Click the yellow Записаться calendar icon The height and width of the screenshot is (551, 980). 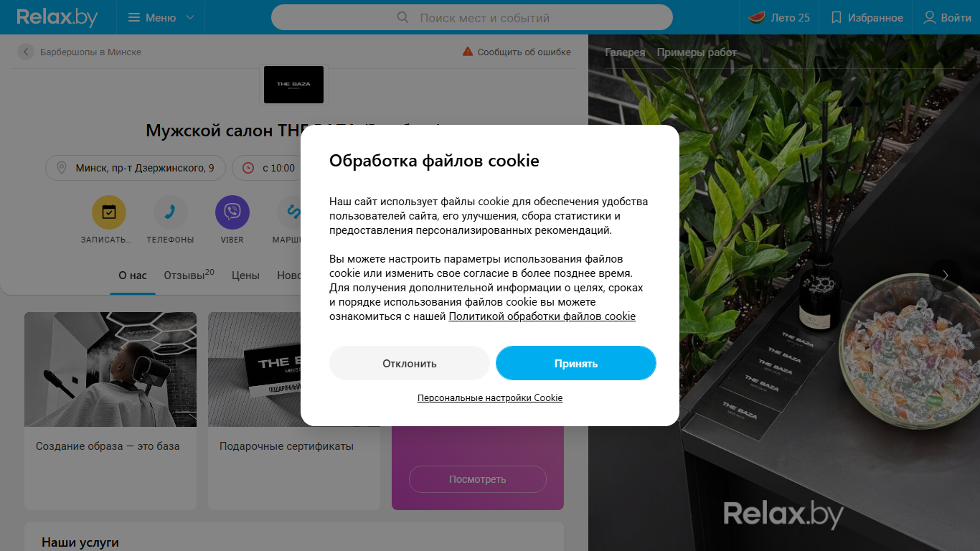(109, 212)
